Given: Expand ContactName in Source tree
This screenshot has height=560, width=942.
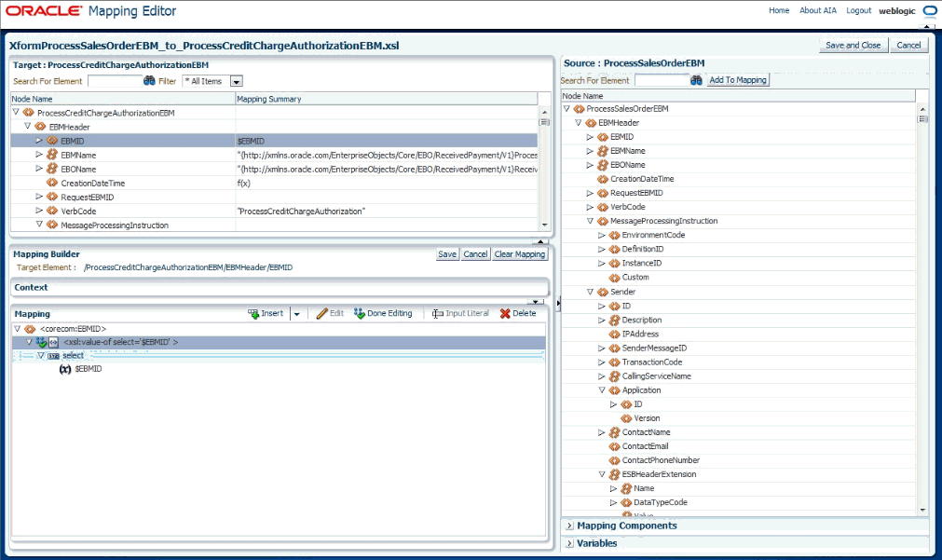Looking at the screenshot, I should [601, 432].
